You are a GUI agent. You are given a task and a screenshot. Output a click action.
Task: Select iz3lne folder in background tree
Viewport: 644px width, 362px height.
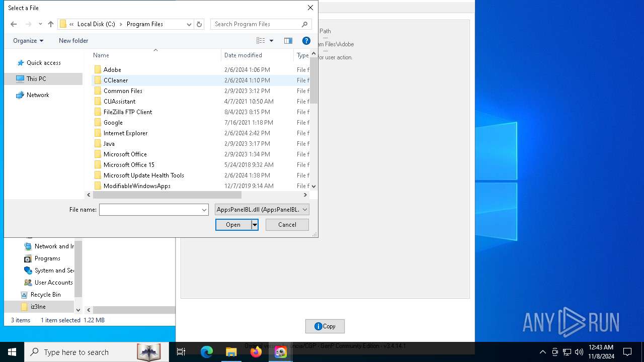tap(38, 307)
